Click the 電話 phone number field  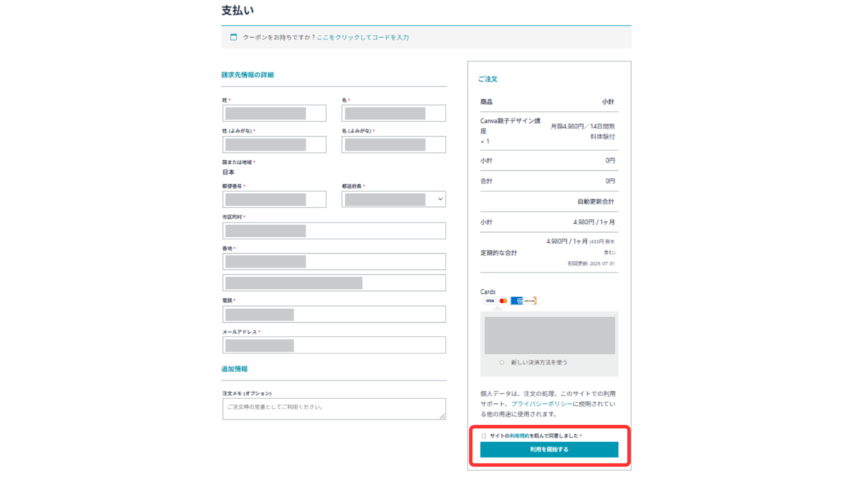pos(334,314)
